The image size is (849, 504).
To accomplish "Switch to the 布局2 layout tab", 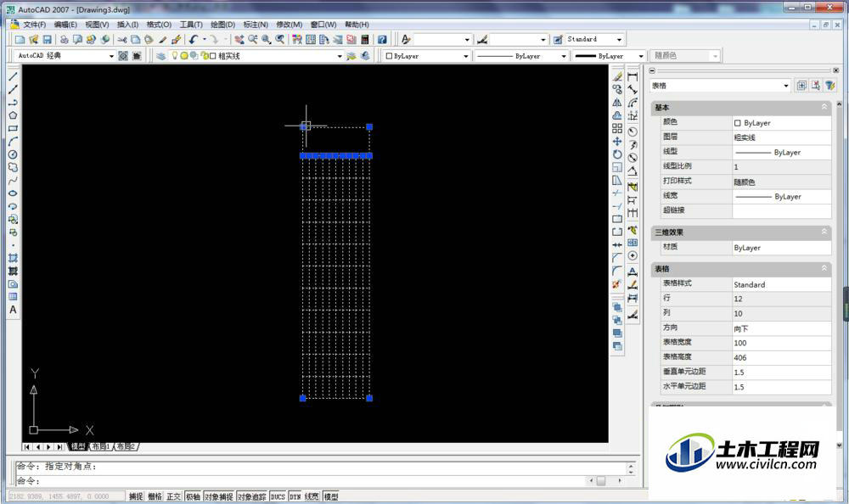I will (x=127, y=446).
